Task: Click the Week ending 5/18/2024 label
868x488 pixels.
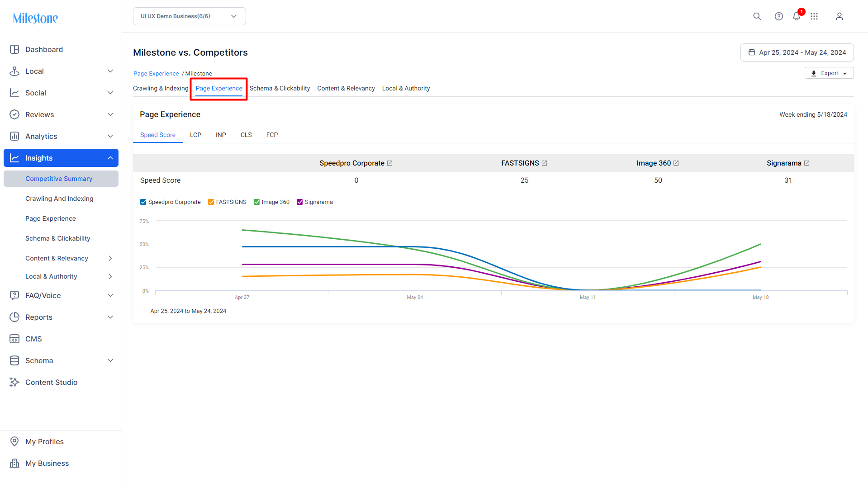Action: point(813,115)
